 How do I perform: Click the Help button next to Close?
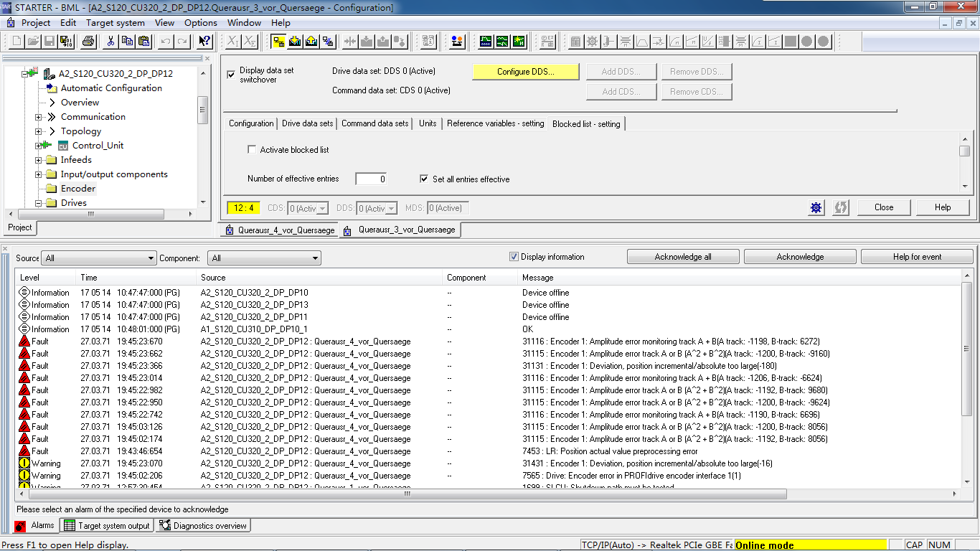[x=943, y=207]
